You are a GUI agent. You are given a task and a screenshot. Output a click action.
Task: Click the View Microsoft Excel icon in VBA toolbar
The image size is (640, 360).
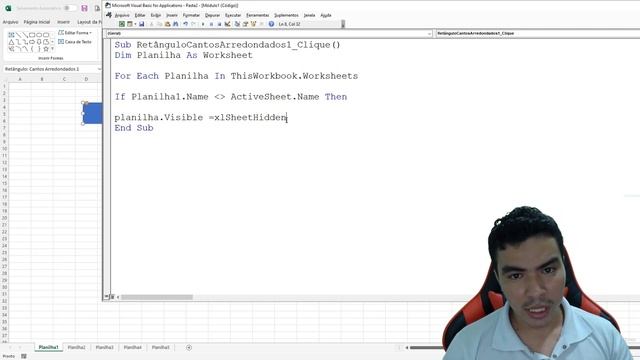click(x=122, y=24)
